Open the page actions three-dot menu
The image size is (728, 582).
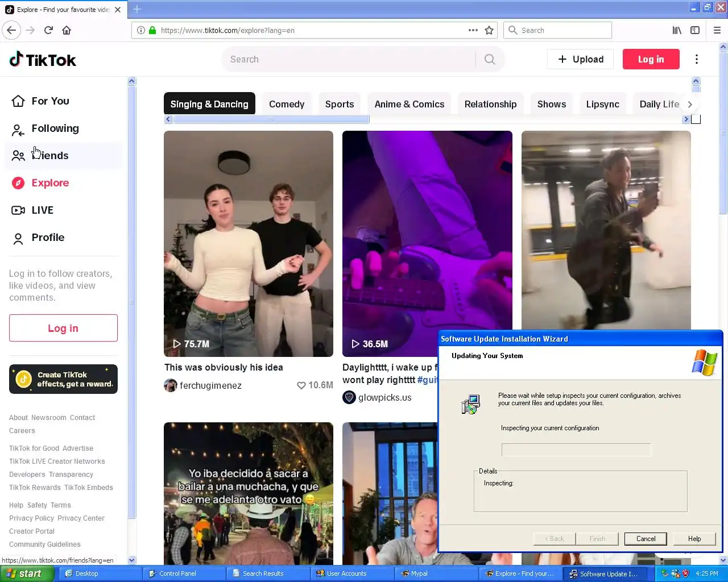click(x=473, y=30)
